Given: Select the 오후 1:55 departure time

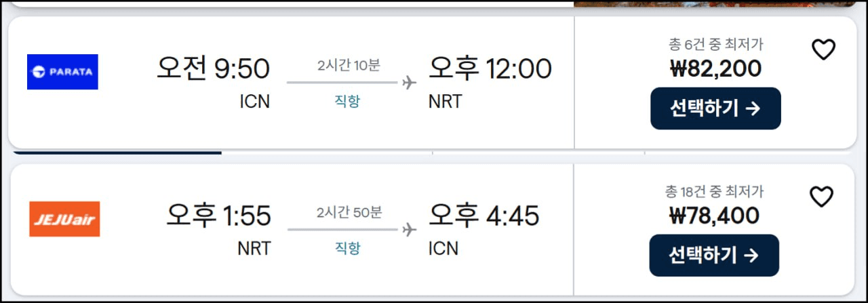Looking at the screenshot, I should pyautogui.click(x=218, y=216).
